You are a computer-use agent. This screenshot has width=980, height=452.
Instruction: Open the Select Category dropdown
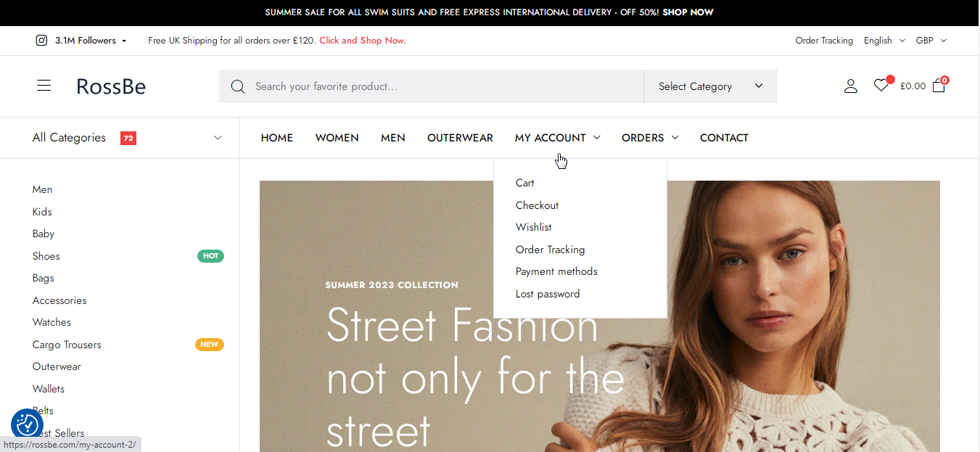pyautogui.click(x=710, y=86)
